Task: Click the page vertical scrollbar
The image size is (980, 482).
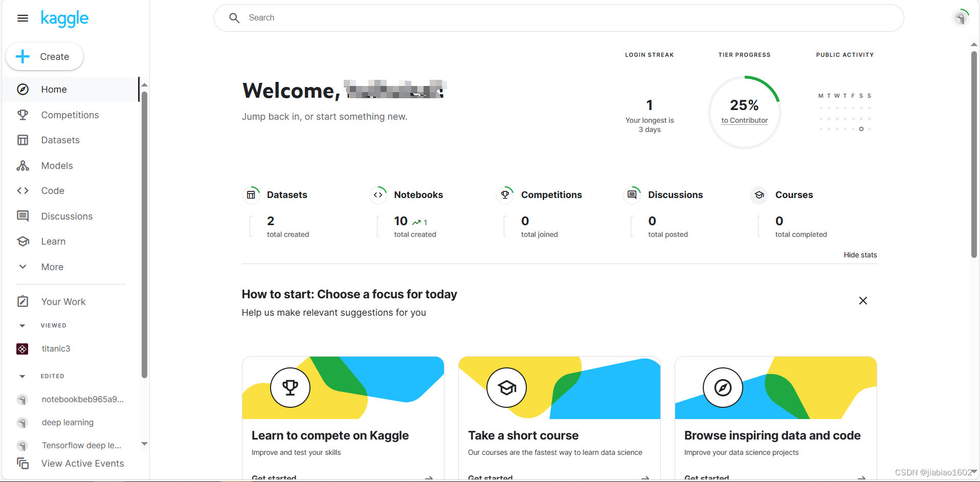Action: coord(974,154)
